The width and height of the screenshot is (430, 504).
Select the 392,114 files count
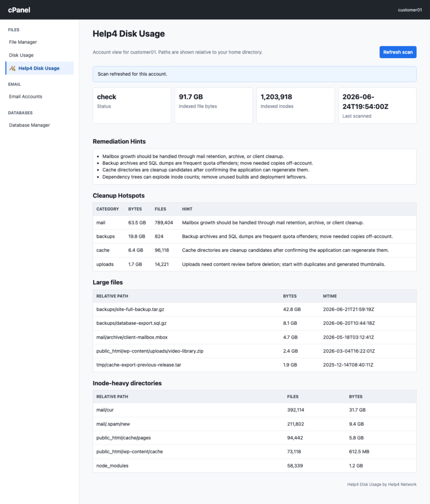click(296, 410)
